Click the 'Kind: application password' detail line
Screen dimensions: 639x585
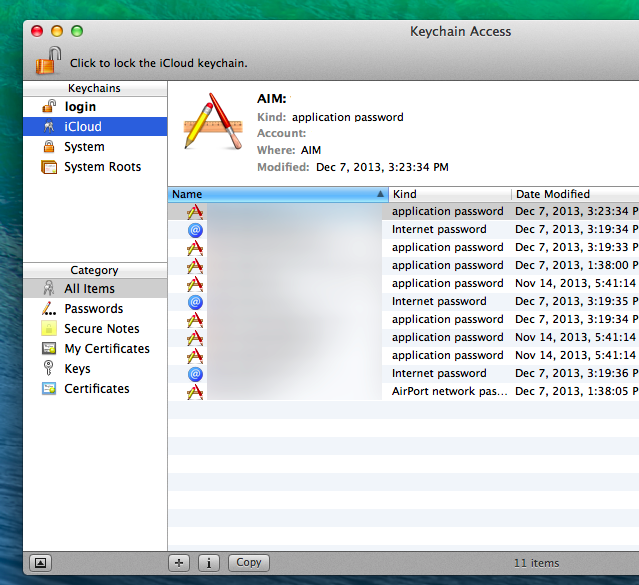[330, 117]
